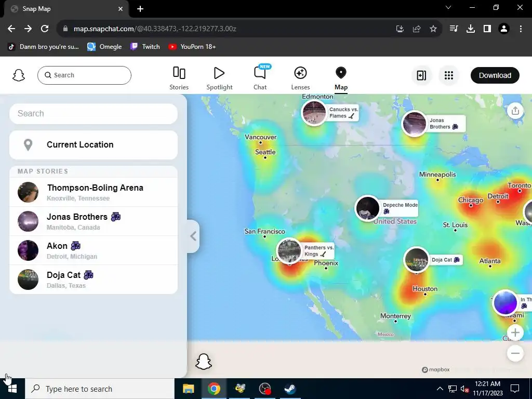Click the taskbar search box
The image size is (532, 399).
(100, 389)
